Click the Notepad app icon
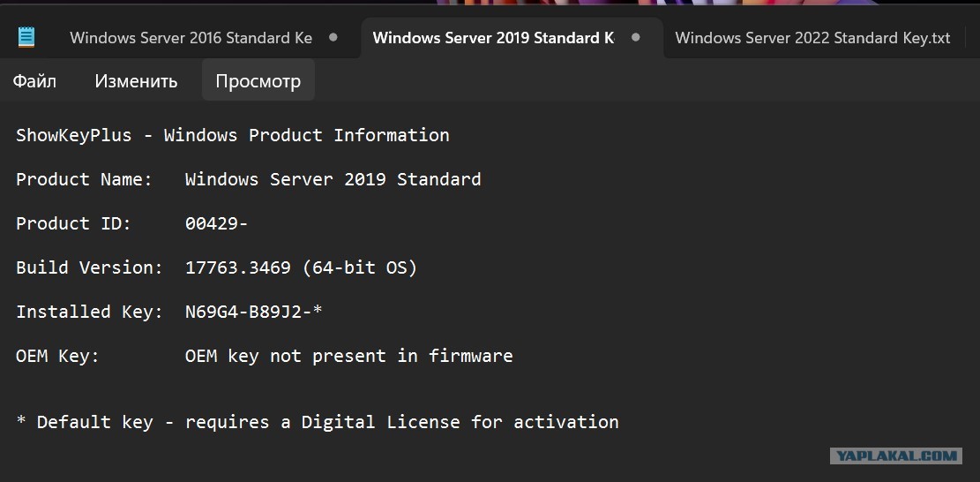The width and height of the screenshot is (980, 482). (x=26, y=37)
